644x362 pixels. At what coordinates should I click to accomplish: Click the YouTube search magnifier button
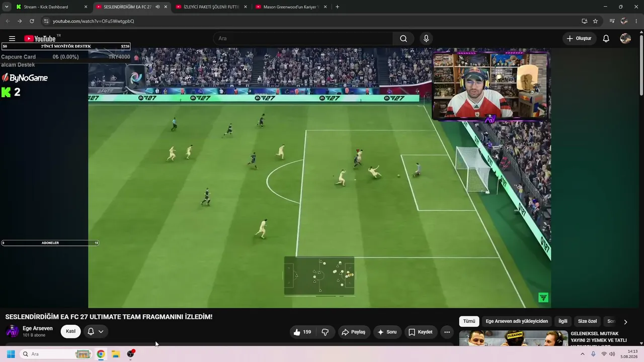click(404, 39)
